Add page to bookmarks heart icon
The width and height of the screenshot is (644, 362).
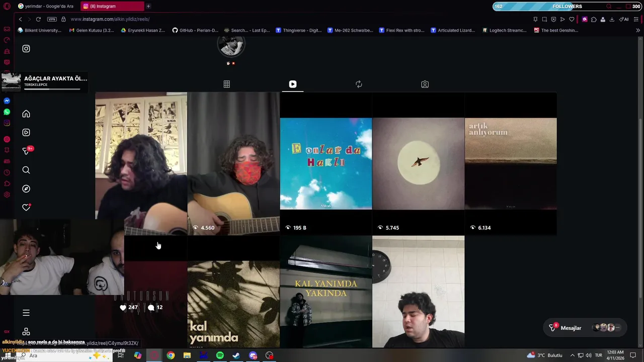pyautogui.click(x=572, y=19)
